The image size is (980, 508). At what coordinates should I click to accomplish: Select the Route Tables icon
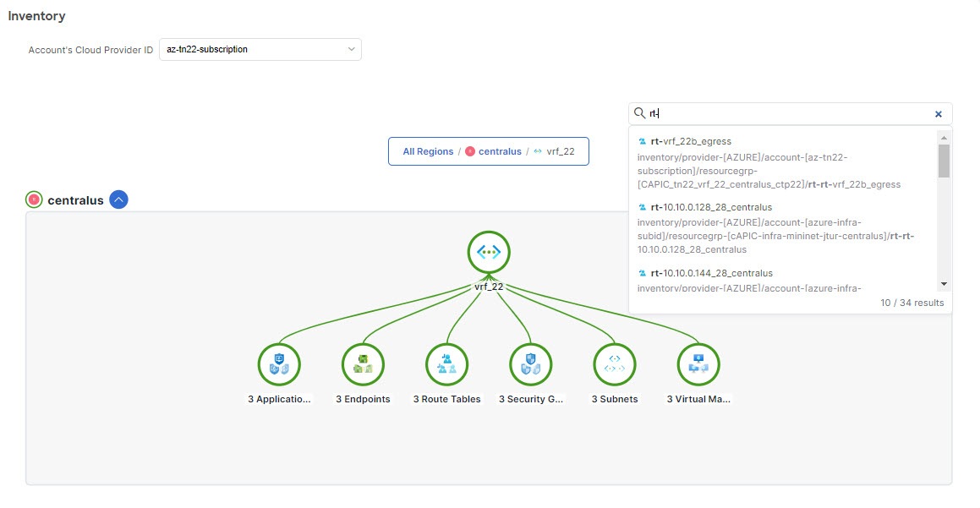coord(446,363)
